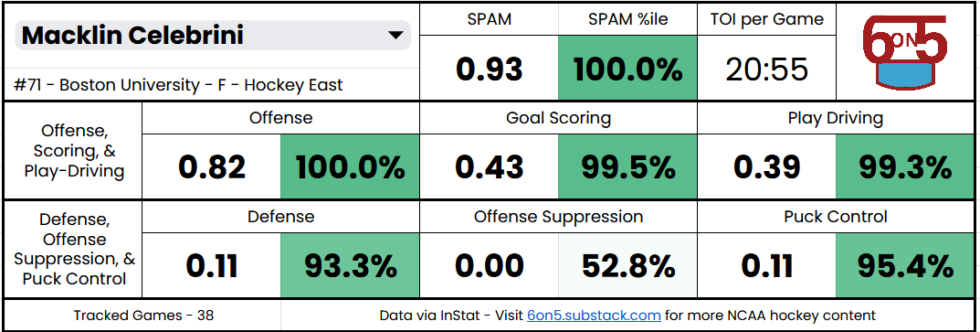Click the green SPAM %ile 100.0% cell
The image size is (980, 332).
pyautogui.click(x=627, y=69)
